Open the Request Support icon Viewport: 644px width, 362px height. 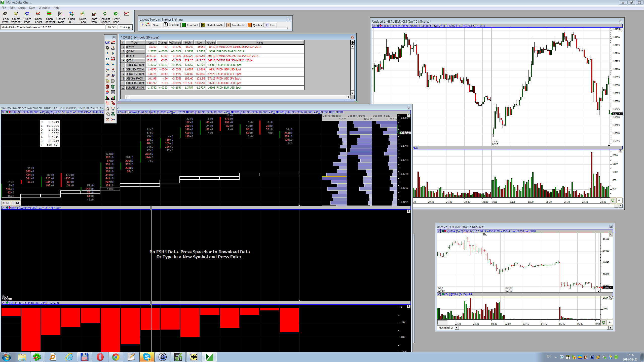pyautogui.click(x=105, y=14)
